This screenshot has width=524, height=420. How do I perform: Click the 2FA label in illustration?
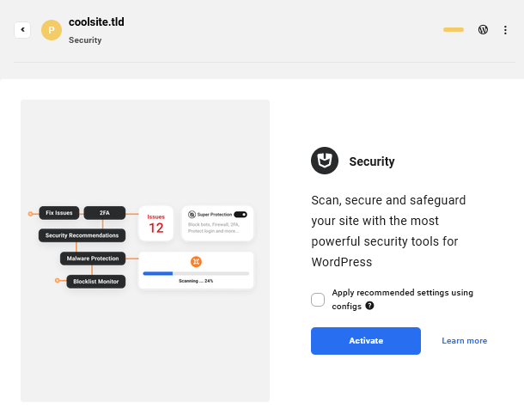tap(105, 213)
